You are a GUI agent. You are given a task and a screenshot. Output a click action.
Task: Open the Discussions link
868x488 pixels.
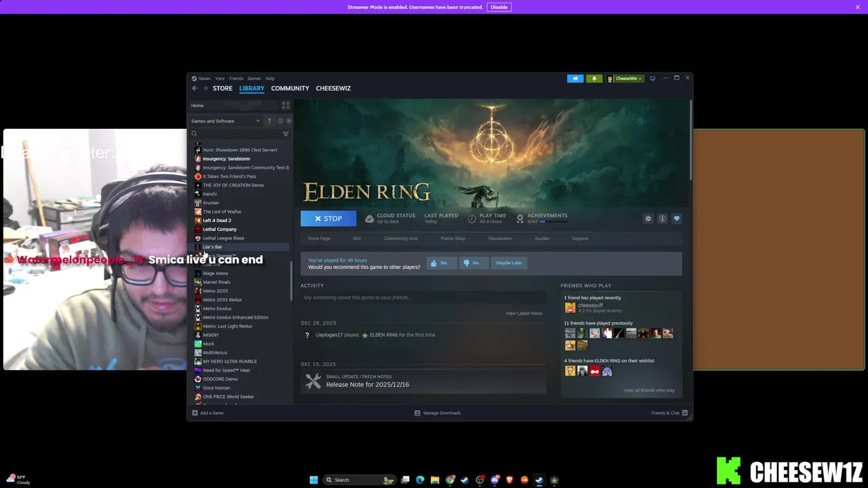pos(500,239)
